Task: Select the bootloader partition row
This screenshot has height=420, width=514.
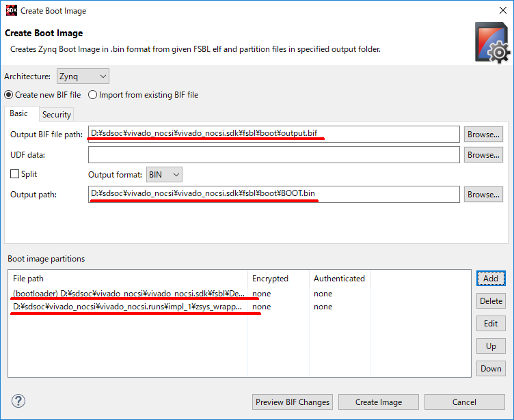Action: [x=128, y=294]
